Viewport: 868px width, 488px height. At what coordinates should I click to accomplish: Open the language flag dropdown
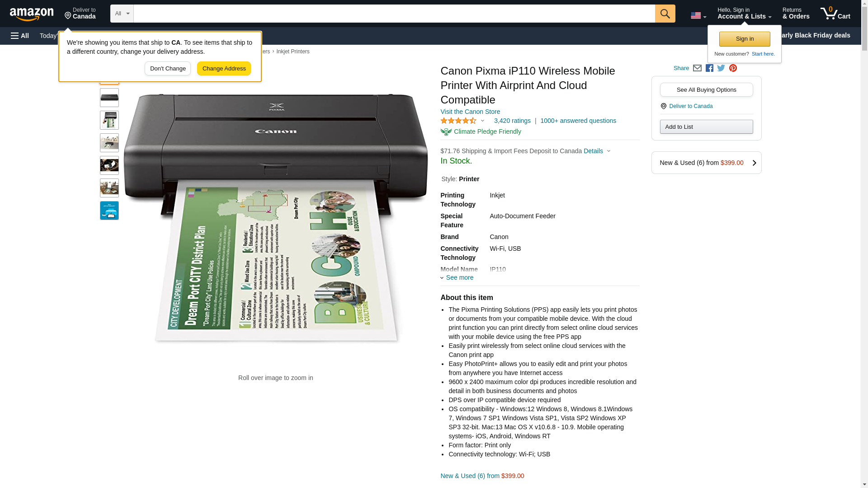pyautogui.click(x=698, y=16)
